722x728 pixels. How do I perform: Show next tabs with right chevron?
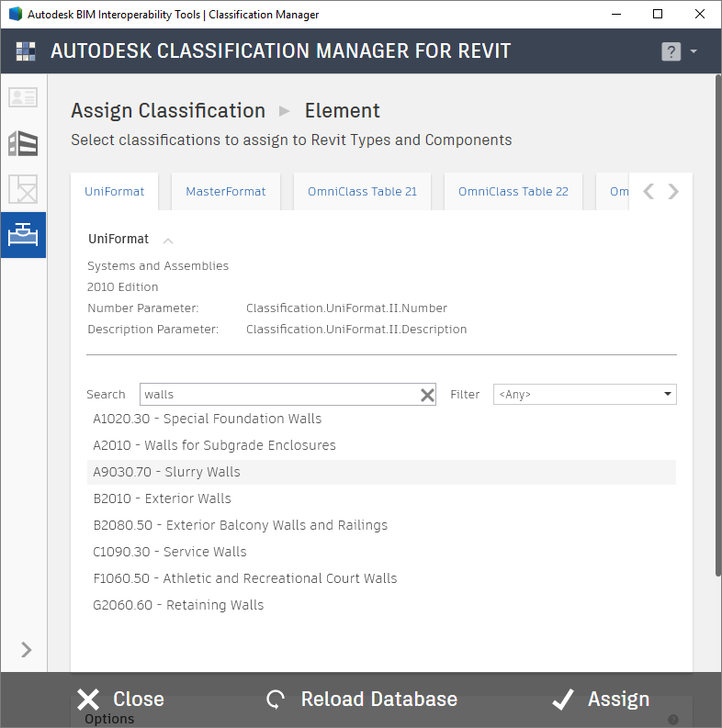coord(673,191)
